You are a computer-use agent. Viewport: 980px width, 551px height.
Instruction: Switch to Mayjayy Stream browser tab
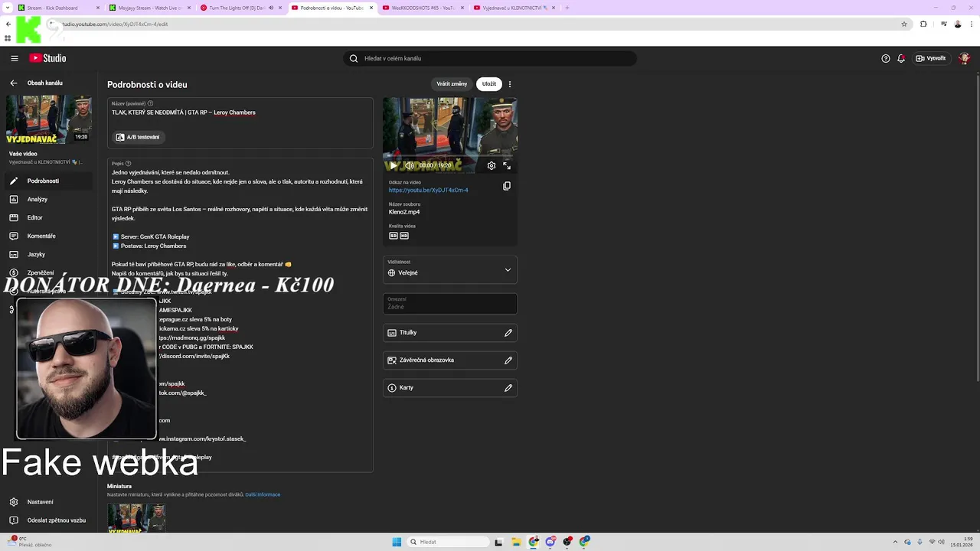pyautogui.click(x=149, y=8)
